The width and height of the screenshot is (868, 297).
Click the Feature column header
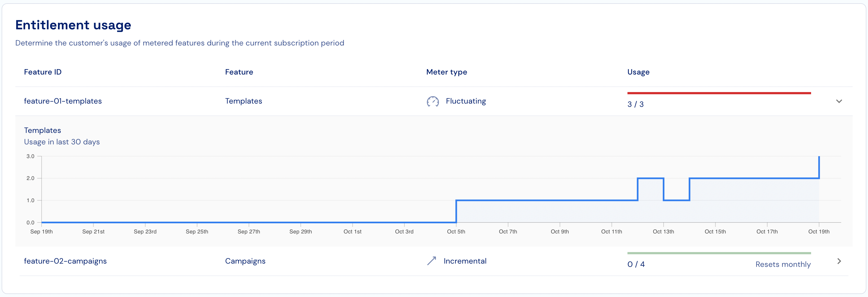[x=239, y=72]
